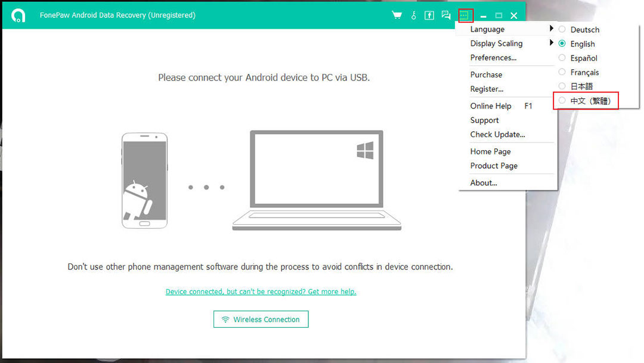This screenshot has height=363, width=644.
Task: Open the Facebook share icon
Action: pos(429,15)
